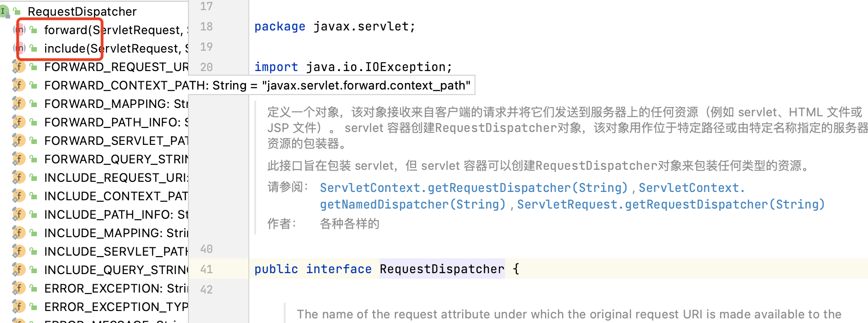The width and height of the screenshot is (868, 323).
Task: Open ServletRequest.getRequestDispatcher(String) doc link
Action: coord(670,204)
